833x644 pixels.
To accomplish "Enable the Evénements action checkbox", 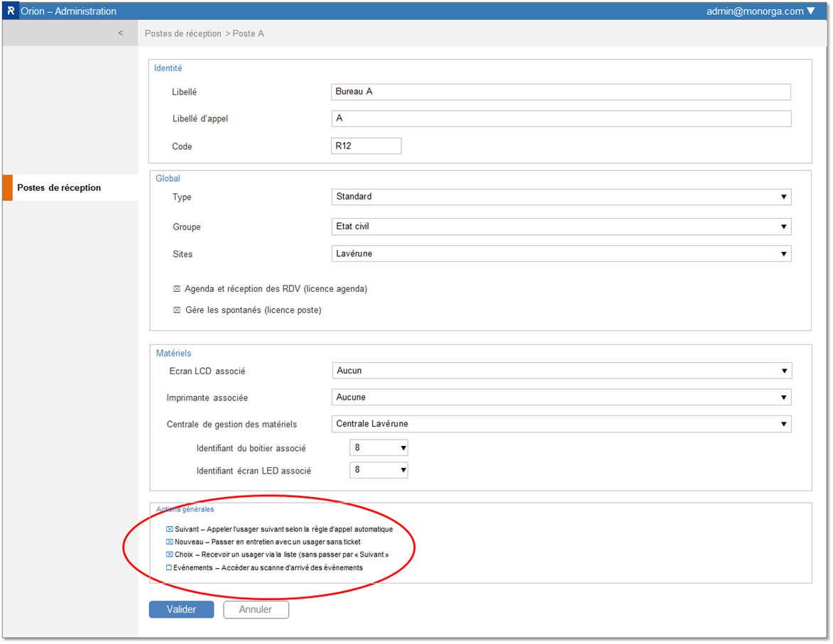I will click(x=170, y=567).
